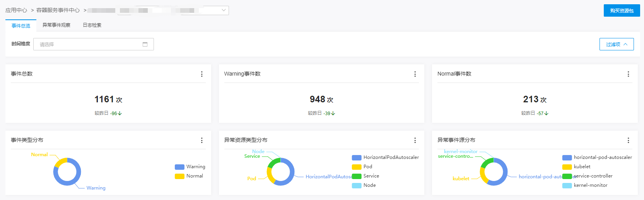This screenshot has width=644, height=200.
Task: Expand the cluster selector dropdown in breadcrumb
Action: 224,10
